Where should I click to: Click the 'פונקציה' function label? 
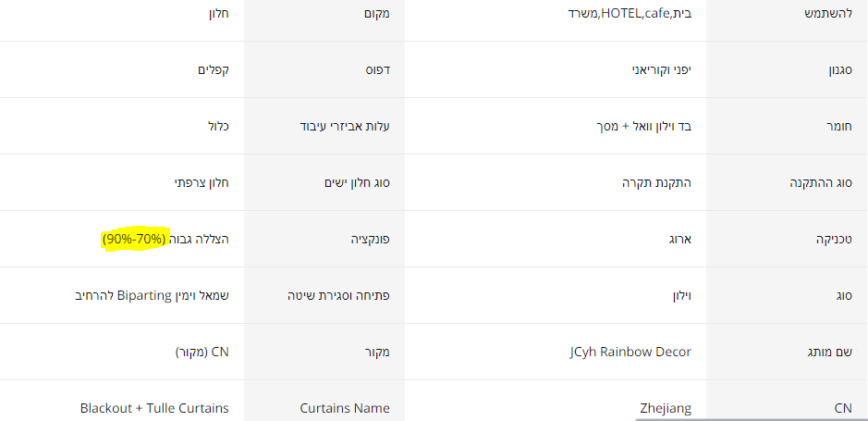[368, 239]
